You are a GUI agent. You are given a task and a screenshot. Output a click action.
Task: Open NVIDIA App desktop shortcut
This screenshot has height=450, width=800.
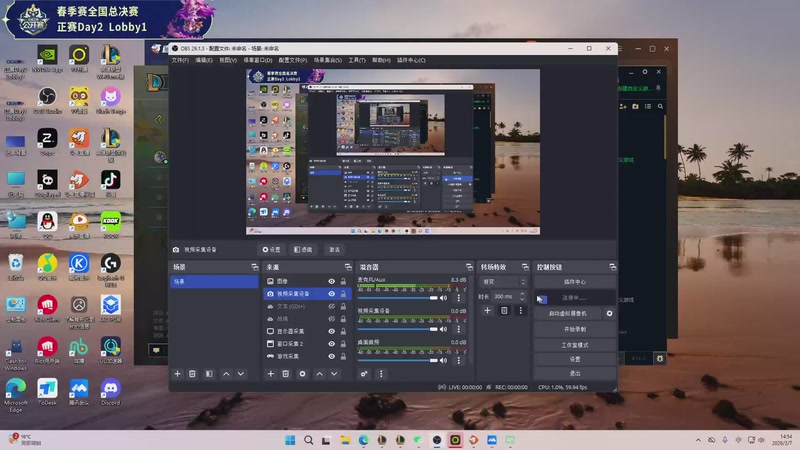pos(47,59)
